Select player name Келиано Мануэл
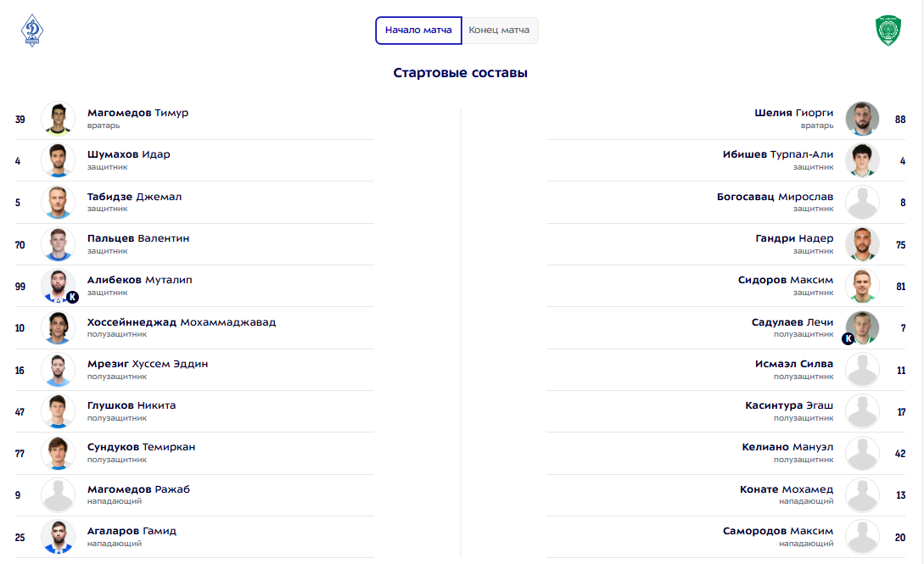 tap(789, 447)
